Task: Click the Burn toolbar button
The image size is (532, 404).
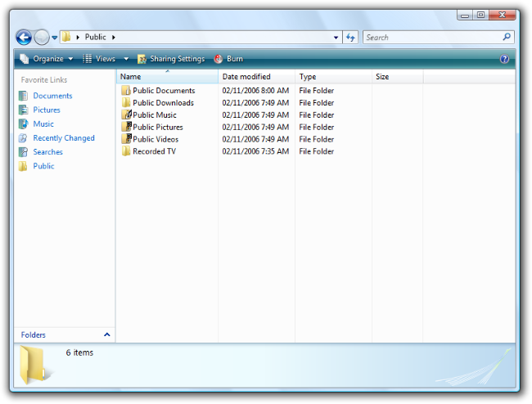Action: pyautogui.click(x=228, y=59)
